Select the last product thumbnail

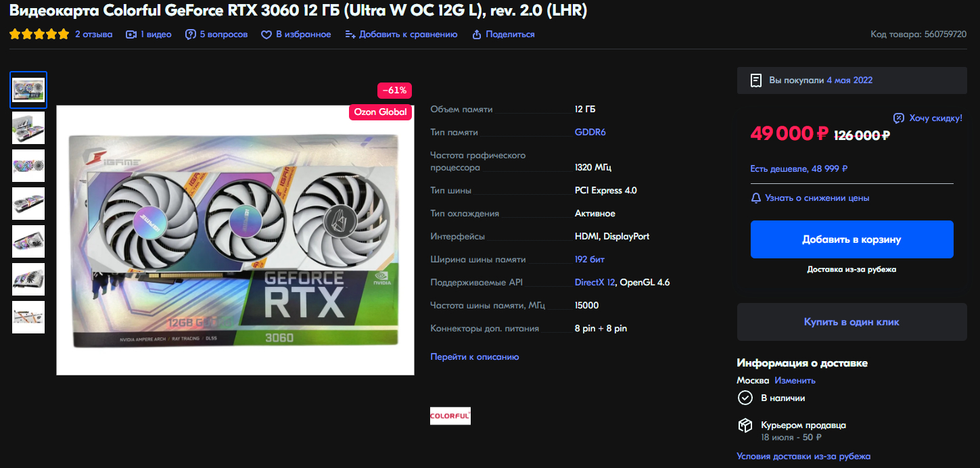[28, 317]
